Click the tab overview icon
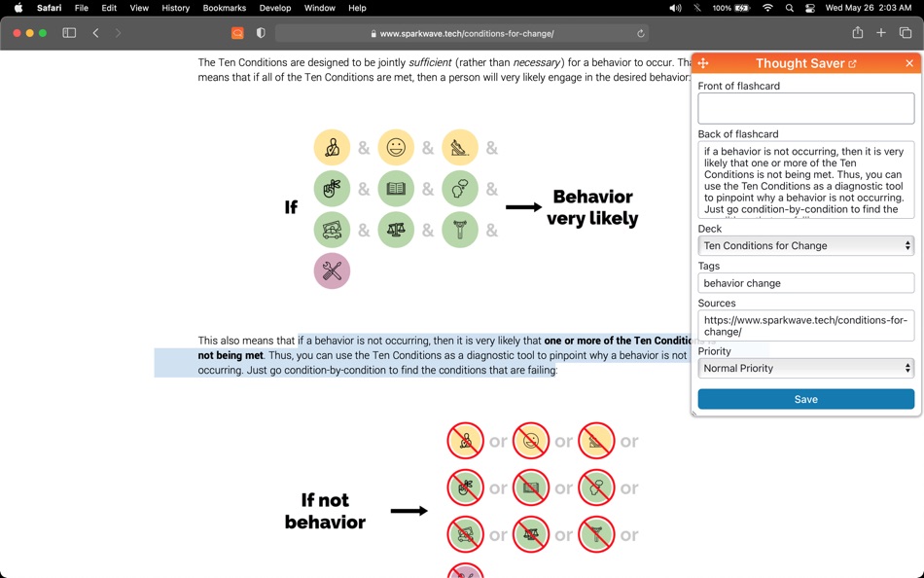 tap(906, 32)
